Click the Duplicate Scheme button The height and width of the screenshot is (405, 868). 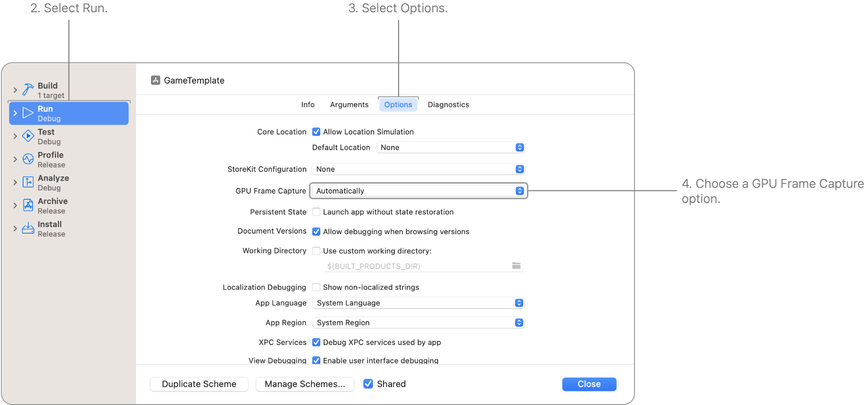[x=199, y=384]
